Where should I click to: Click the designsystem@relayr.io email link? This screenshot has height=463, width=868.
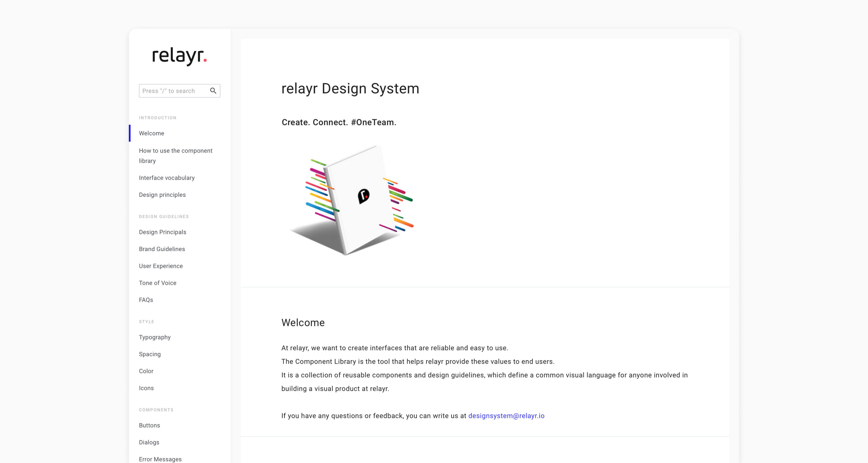[506, 416]
